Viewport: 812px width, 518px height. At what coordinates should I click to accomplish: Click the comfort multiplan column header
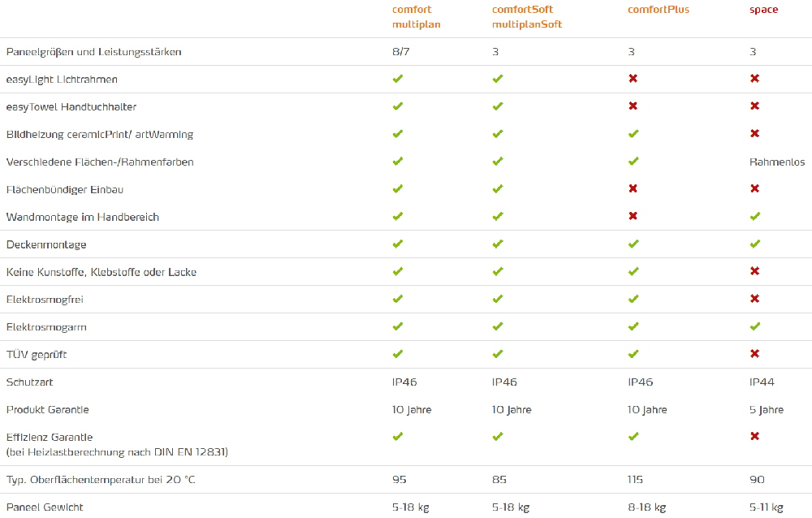click(416, 17)
